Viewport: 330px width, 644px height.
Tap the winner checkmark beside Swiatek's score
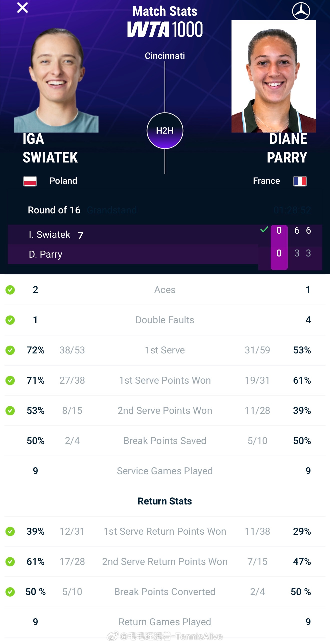264,229
